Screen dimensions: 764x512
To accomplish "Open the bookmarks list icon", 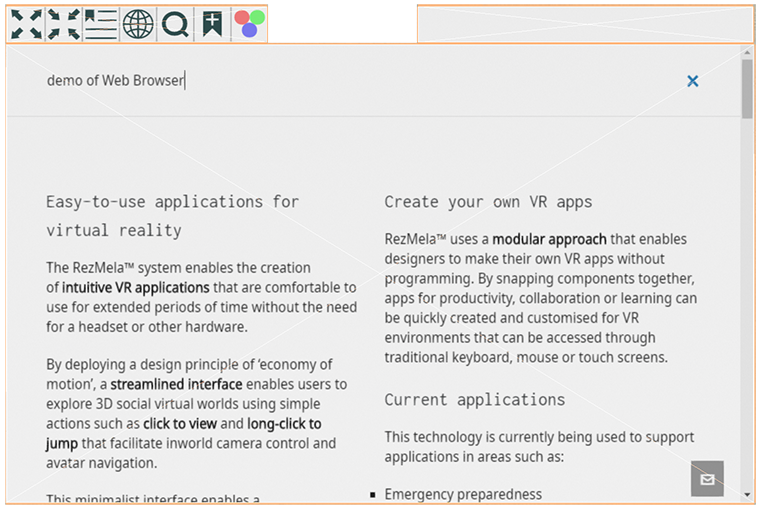I will 101,24.
